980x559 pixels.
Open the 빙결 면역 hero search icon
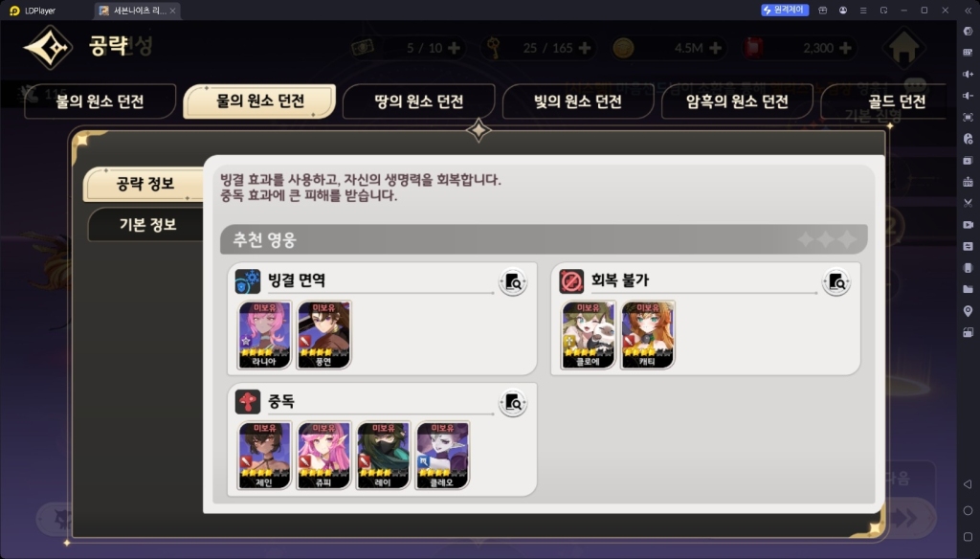(x=513, y=282)
